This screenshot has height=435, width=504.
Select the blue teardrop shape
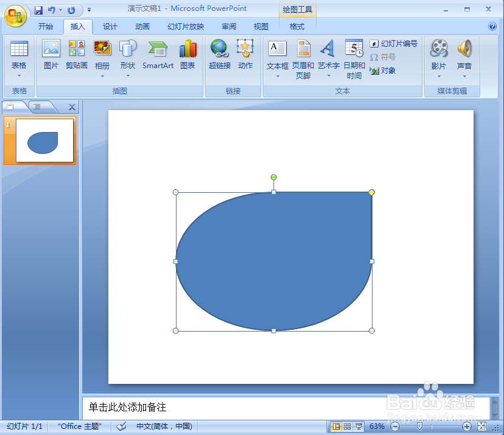[x=273, y=261]
